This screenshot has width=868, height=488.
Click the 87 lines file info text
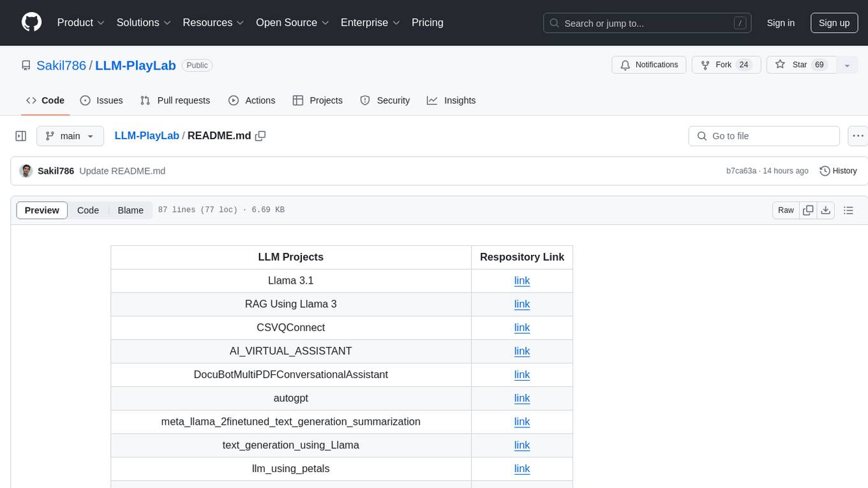[x=221, y=210]
